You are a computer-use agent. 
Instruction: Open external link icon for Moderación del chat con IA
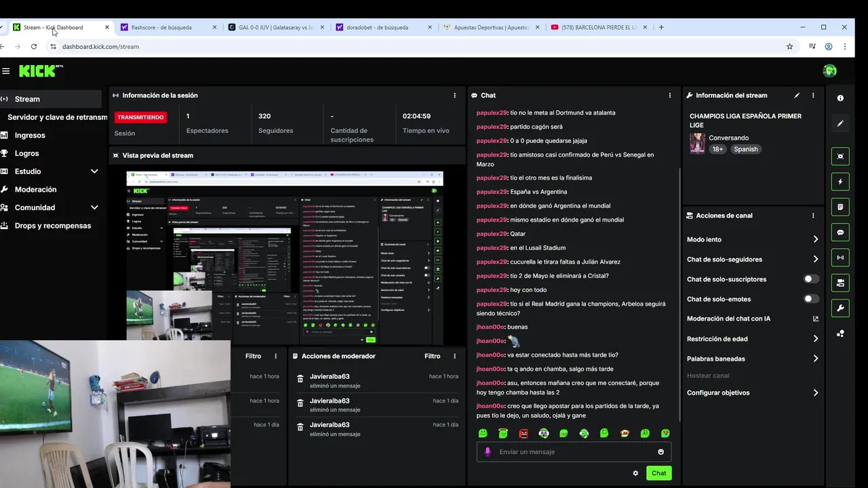(815, 319)
